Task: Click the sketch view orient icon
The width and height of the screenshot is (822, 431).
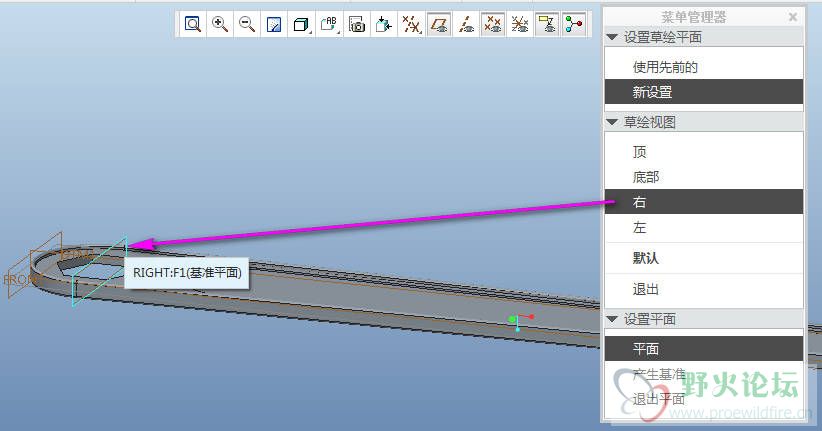Action: pyautogui.click(x=384, y=24)
